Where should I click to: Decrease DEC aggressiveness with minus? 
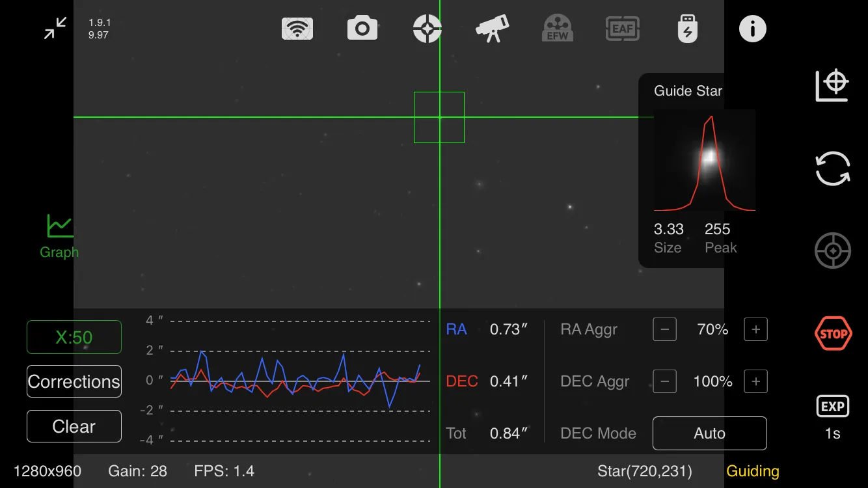[664, 381]
